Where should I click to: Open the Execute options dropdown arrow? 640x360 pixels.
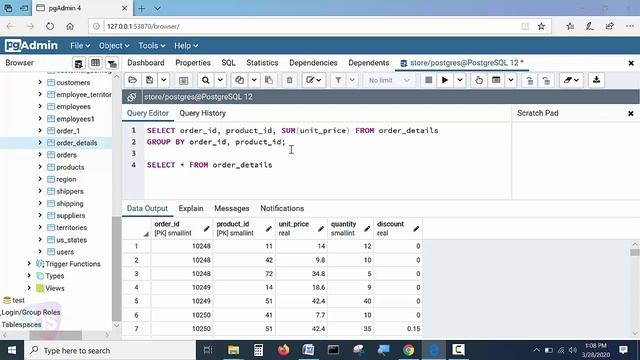point(460,80)
